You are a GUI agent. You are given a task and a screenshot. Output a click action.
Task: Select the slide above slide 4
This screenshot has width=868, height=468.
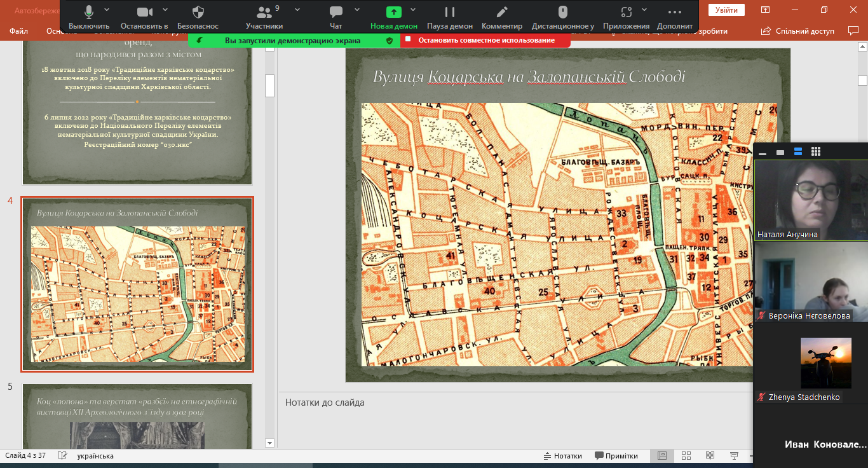coord(137,113)
